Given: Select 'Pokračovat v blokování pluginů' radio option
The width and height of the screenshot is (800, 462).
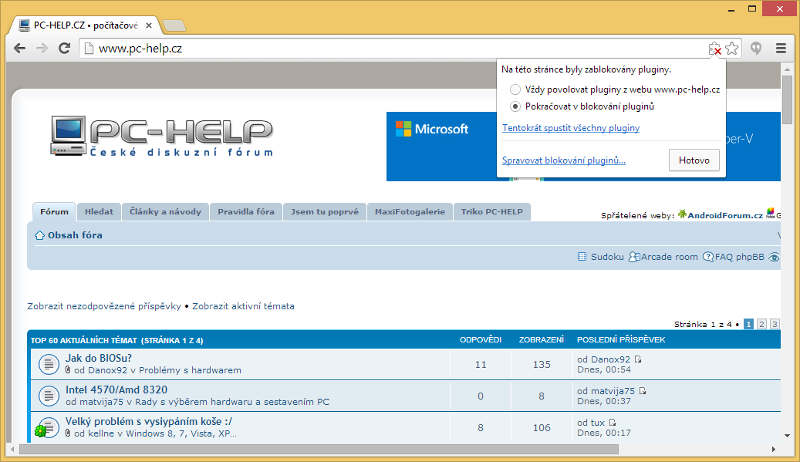Looking at the screenshot, I should [515, 106].
